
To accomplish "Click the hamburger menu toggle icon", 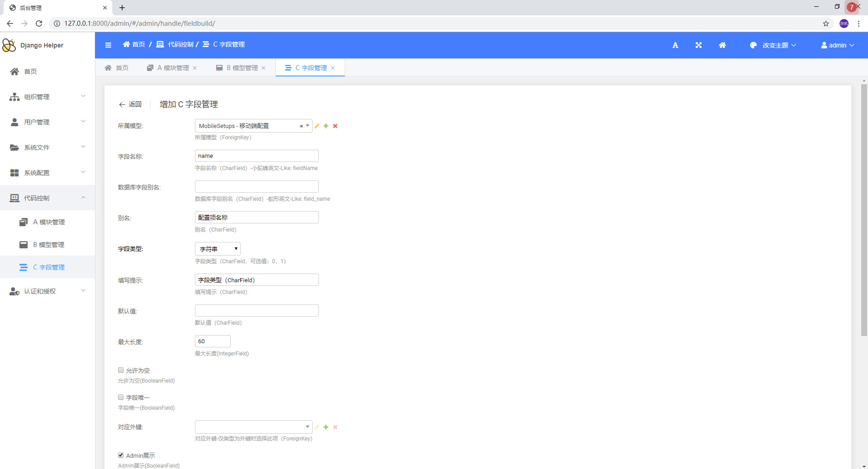I will click(x=108, y=45).
